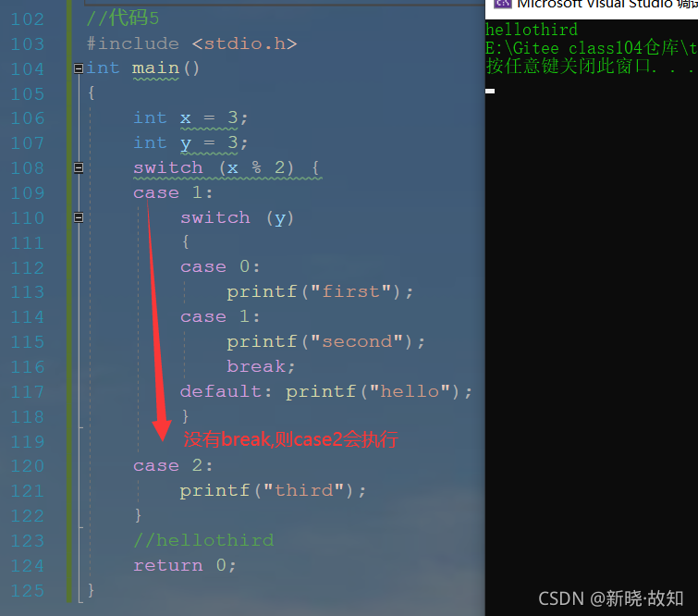Click line number 102 in the gutter

(x=27, y=19)
